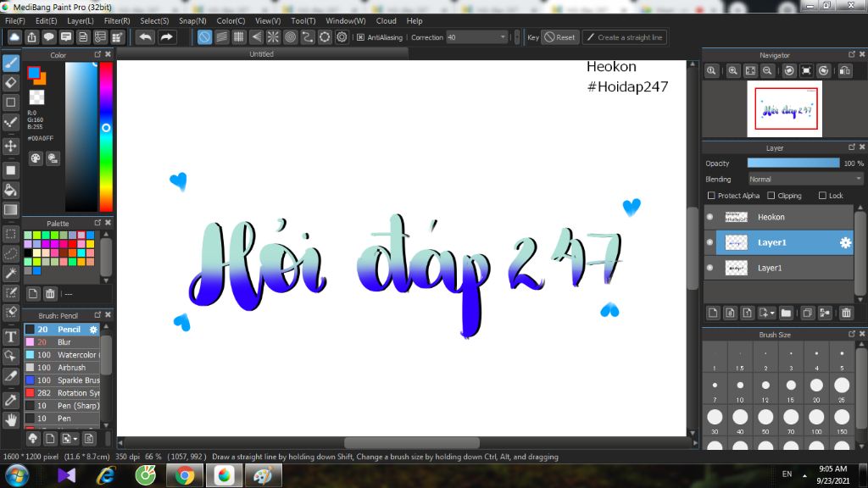
Task: Delete layer with trash icon
Action: pos(847,313)
